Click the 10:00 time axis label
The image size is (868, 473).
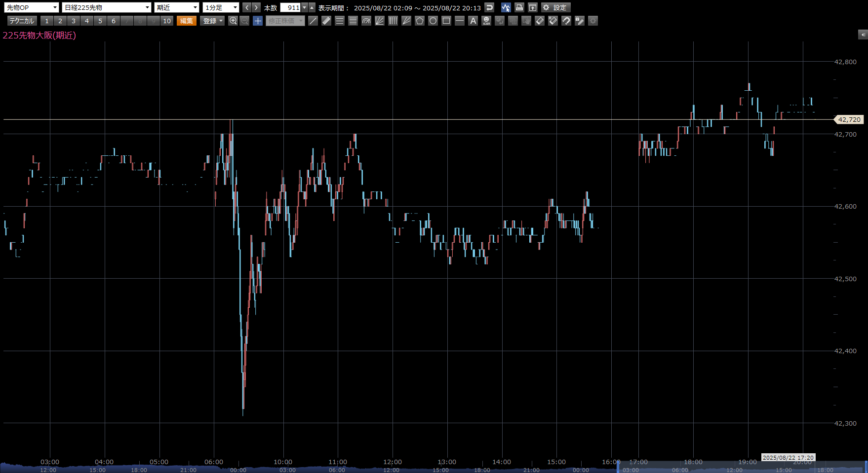[x=283, y=462]
